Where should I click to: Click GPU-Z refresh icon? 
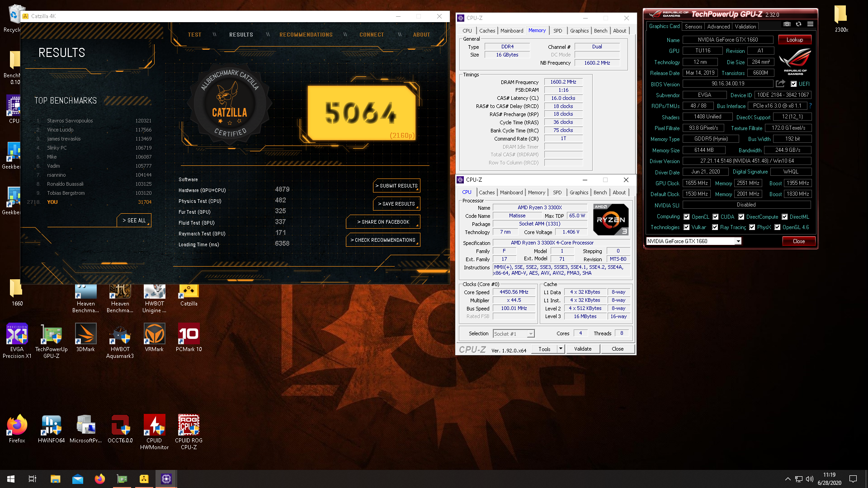tap(798, 24)
